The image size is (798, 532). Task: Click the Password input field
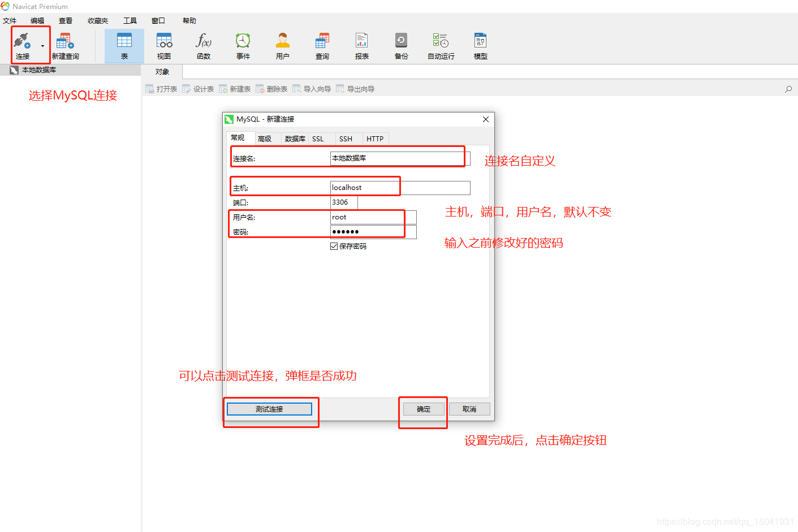pos(373,232)
